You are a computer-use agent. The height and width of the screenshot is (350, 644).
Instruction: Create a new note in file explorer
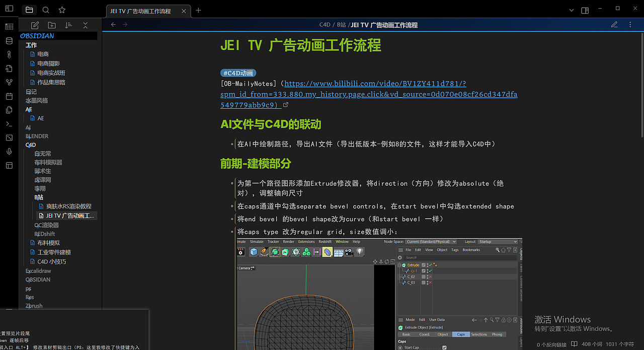(x=35, y=25)
